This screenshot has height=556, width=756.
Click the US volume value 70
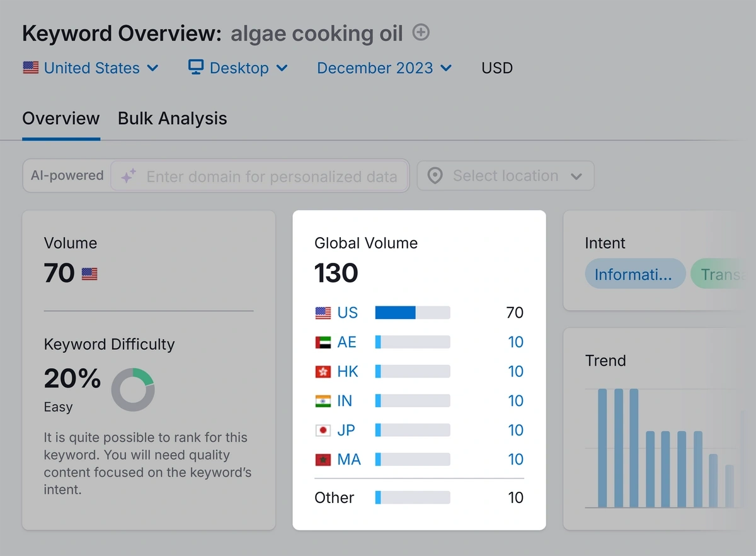coord(515,313)
